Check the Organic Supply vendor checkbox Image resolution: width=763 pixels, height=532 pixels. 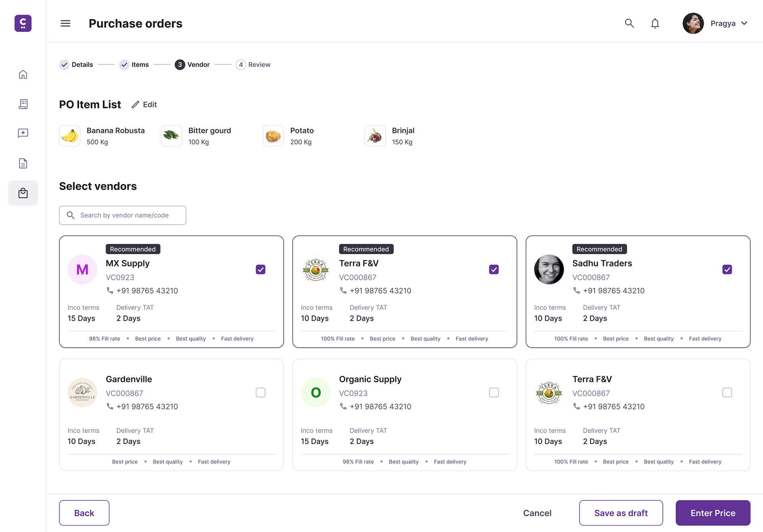pyautogui.click(x=494, y=393)
